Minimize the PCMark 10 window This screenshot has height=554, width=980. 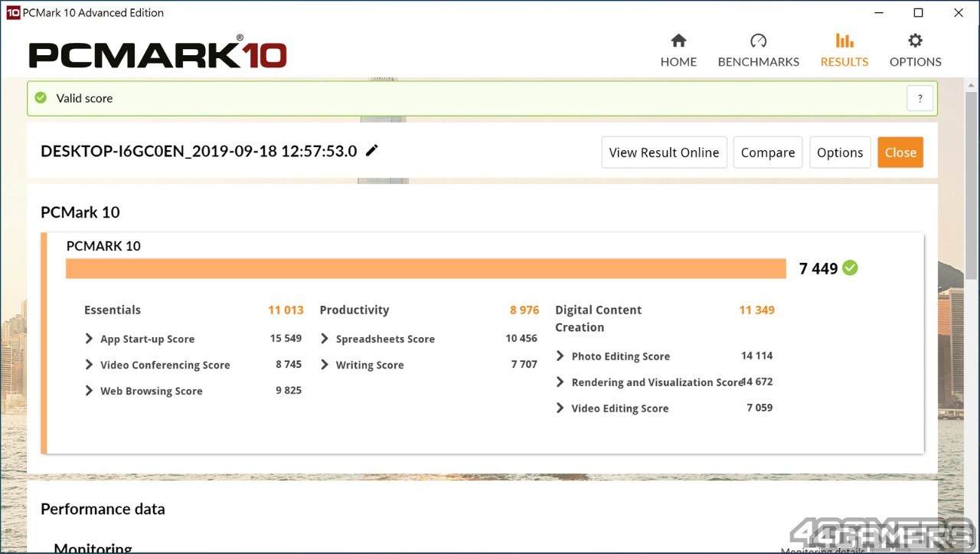pyautogui.click(x=878, y=12)
